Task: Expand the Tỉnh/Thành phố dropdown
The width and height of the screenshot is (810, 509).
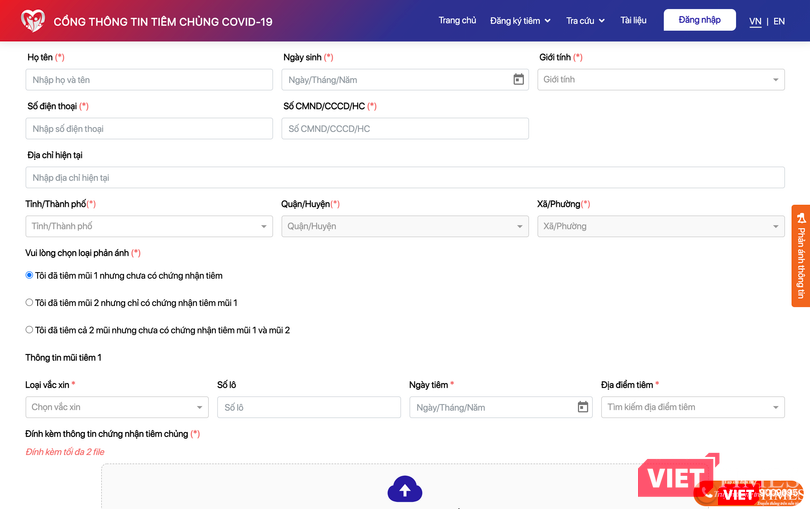Action: pos(149,226)
